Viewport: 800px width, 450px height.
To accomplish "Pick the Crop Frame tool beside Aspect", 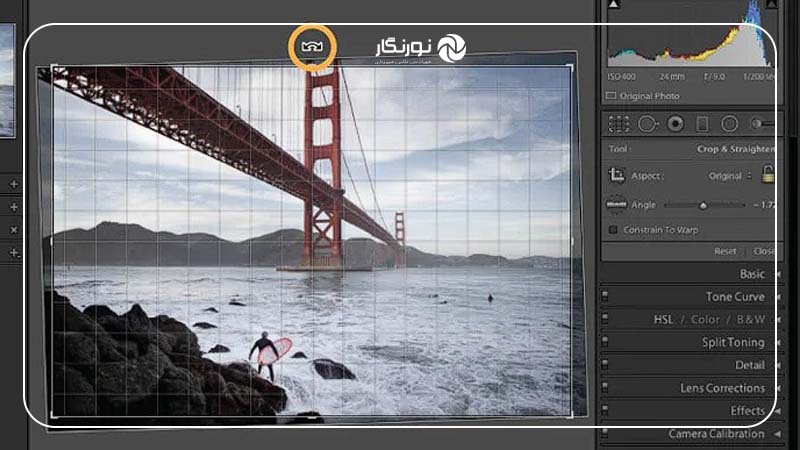I will click(x=617, y=176).
